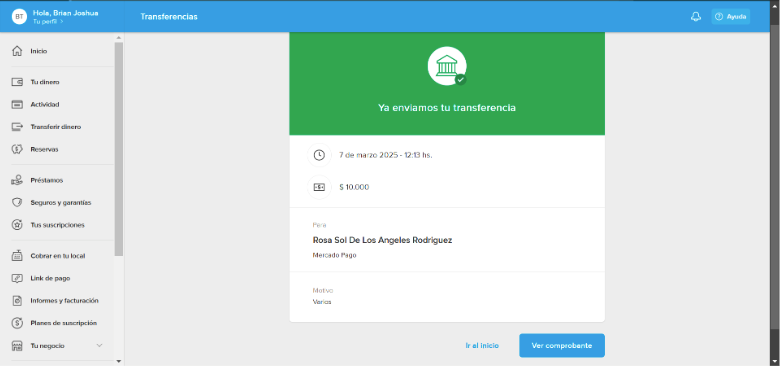Click the Préstamos hand-coin icon

pos(17,180)
